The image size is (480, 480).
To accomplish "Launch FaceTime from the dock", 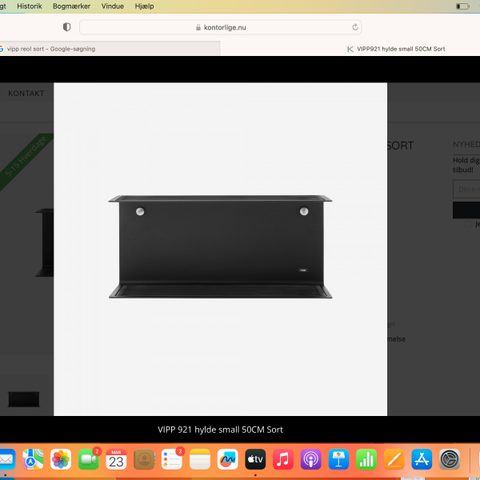I will (x=88, y=459).
